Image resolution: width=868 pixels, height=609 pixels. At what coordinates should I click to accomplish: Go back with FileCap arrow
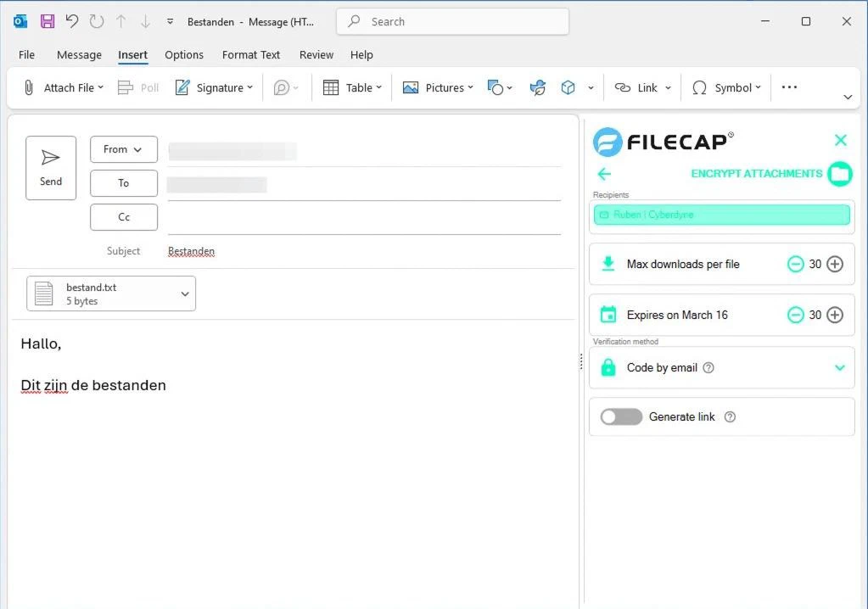pos(604,174)
